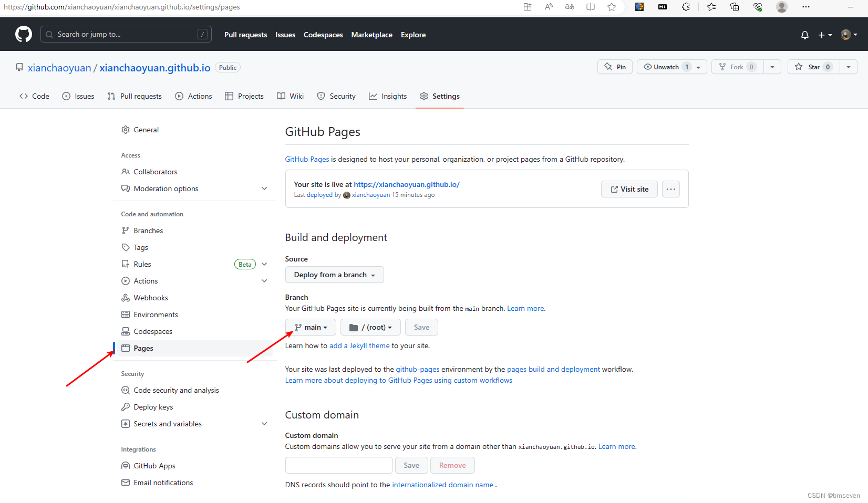Open the Unwatch dropdown arrow
The height and width of the screenshot is (503, 868).
tap(699, 67)
